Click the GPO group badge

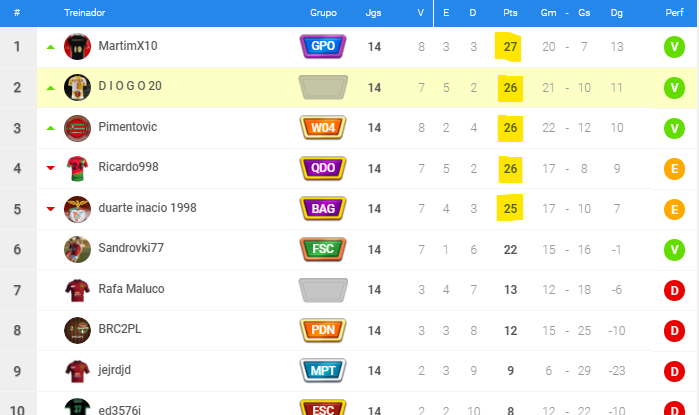coord(323,46)
